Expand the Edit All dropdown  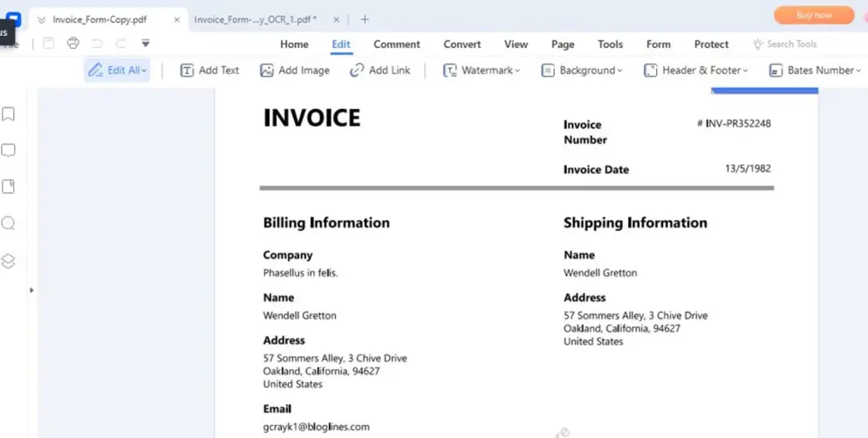point(117,71)
